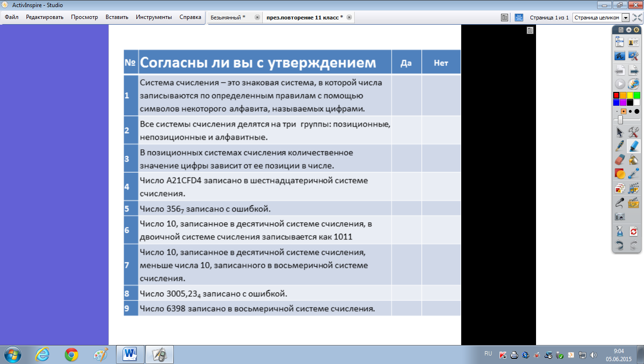Viewport: 644px width, 364px height.
Task: Click the Да cell for statement 1
Action: 407,95
